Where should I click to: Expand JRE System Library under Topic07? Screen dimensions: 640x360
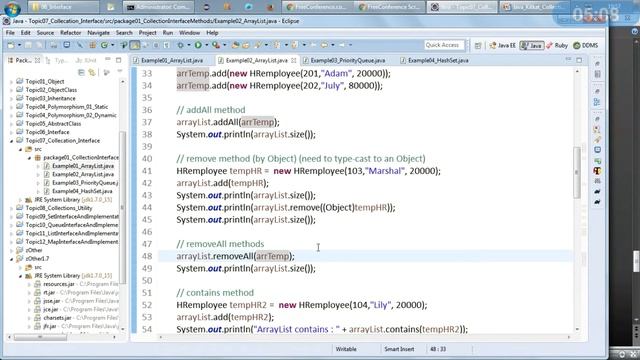(x=20, y=200)
